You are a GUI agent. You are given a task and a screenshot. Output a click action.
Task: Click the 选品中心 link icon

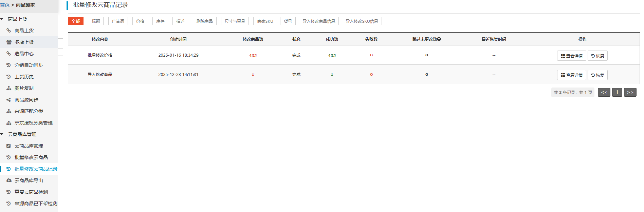pos(9,54)
